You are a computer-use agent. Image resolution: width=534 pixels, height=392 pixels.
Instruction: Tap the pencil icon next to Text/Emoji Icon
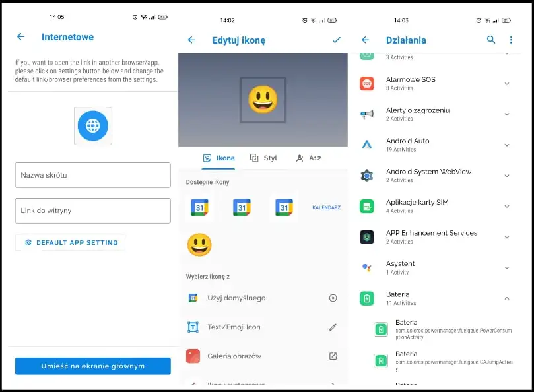pyautogui.click(x=333, y=327)
